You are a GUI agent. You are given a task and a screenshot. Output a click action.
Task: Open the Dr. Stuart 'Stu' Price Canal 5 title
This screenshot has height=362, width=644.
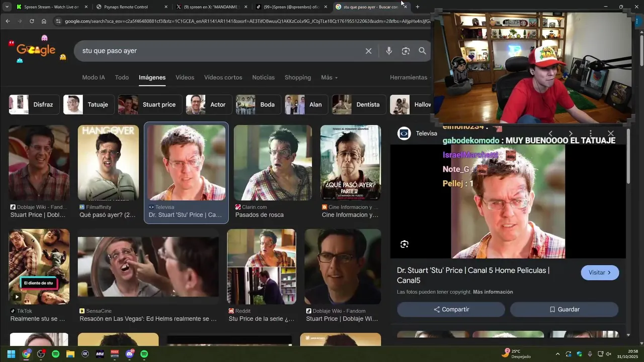[x=473, y=276]
